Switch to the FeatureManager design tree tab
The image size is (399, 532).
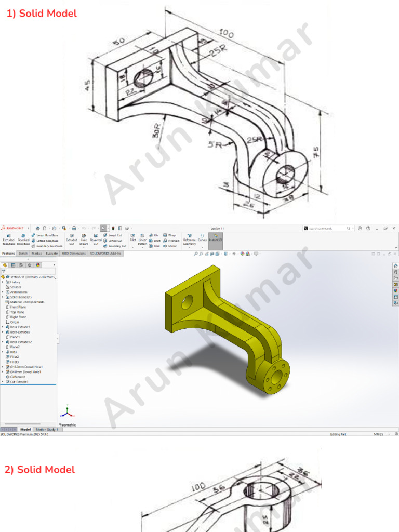pyautogui.click(x=5, y=265)
